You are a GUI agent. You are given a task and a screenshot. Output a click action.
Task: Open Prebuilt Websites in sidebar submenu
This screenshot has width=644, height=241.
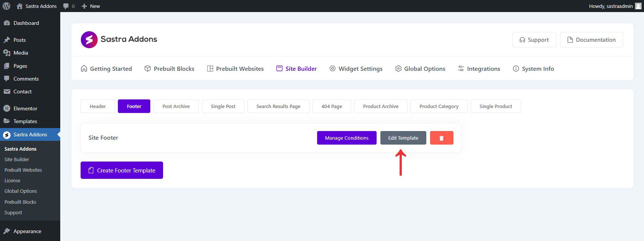click(x=23, y=170)
